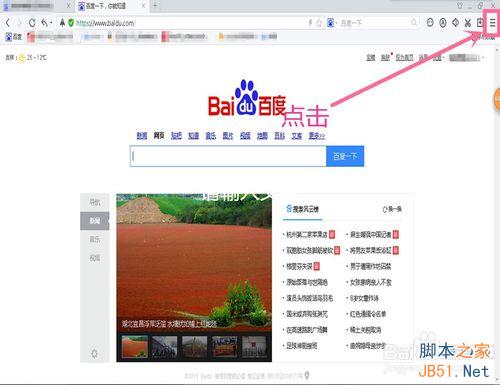Click the green shield site security icon
Screen dimensions: 500x385
pyautogui.click(x=71, y=23)
